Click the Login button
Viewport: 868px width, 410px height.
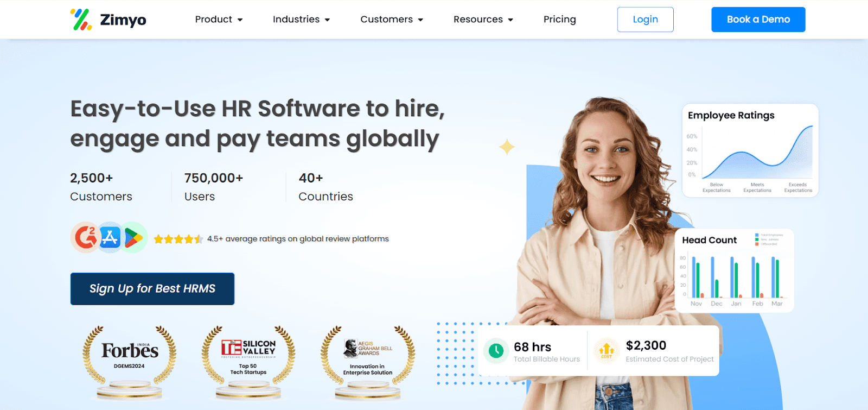(x=646, y=20)
